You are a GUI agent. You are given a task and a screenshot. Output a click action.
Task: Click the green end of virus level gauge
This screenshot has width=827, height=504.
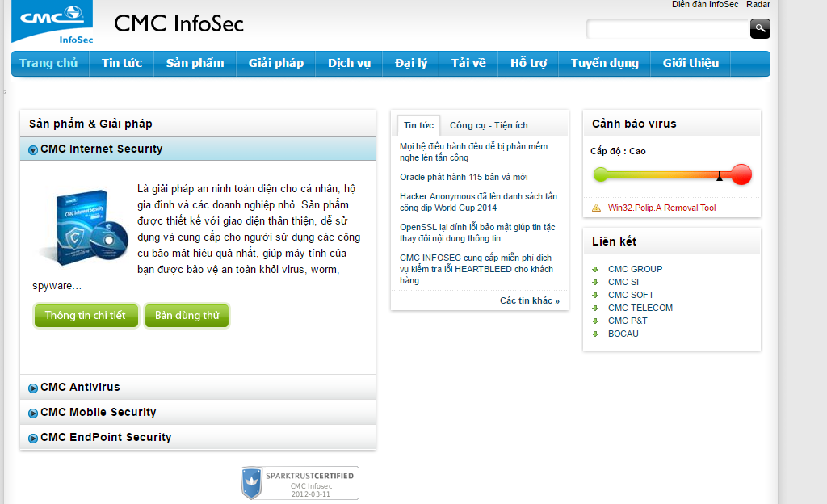[600, 174]
